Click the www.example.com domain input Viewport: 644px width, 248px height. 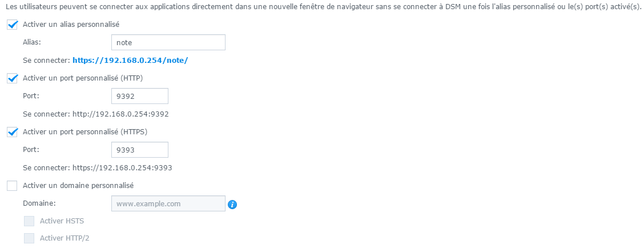tap(168, 203)
